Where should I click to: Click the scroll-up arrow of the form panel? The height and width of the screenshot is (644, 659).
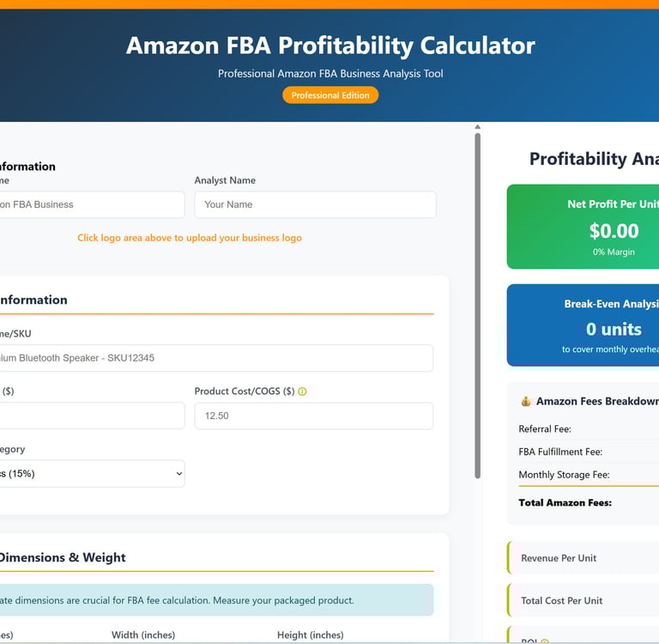click(x=478, y=128)
